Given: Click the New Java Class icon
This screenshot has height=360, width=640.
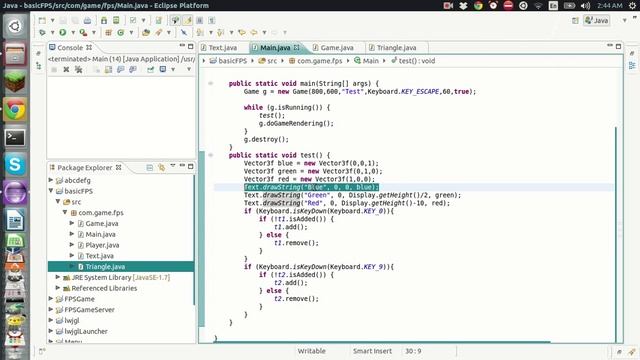Looking at the screenshot, I should coord(121,33).
